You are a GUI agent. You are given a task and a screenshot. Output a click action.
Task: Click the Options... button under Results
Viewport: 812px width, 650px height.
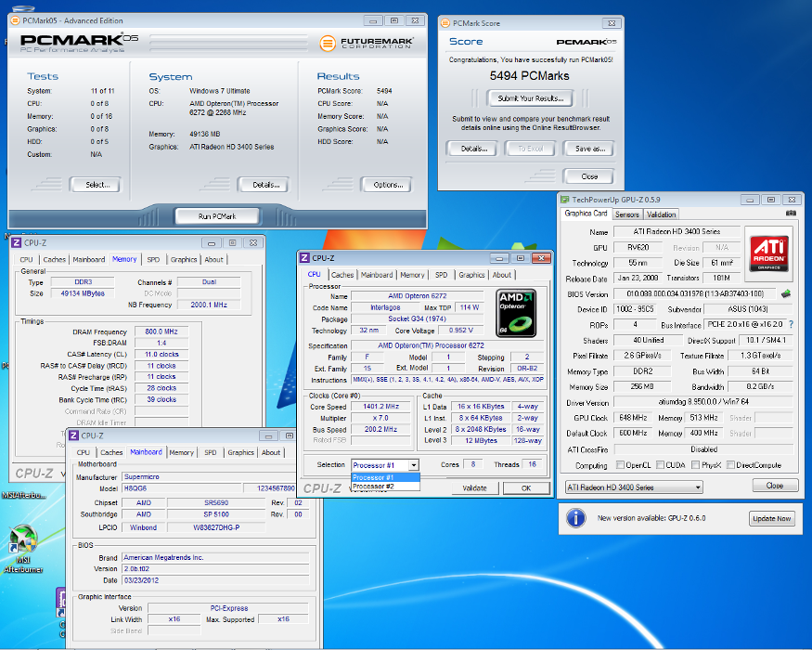pyautogui.click(x=388, y=185)
